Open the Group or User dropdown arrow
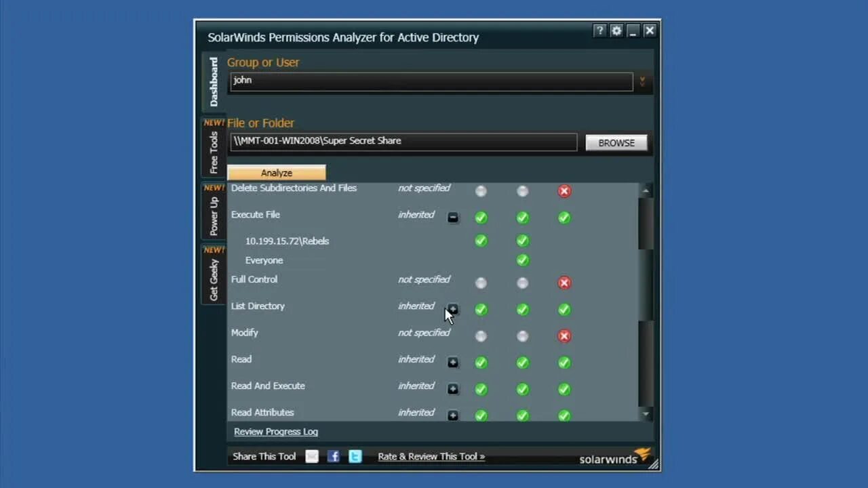This screenshot has width=868, height=488. point(642,81)
